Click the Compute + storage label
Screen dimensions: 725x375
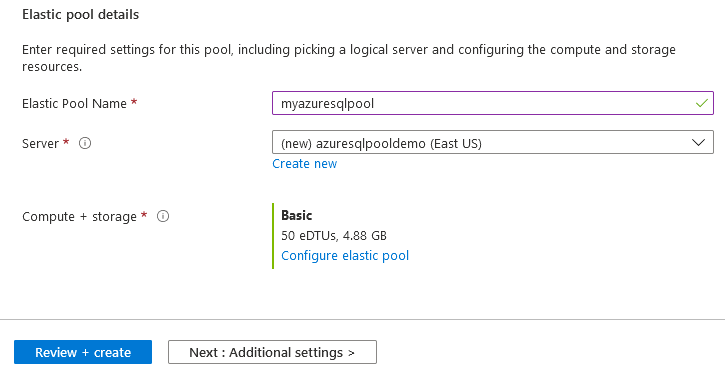[80, 217]
